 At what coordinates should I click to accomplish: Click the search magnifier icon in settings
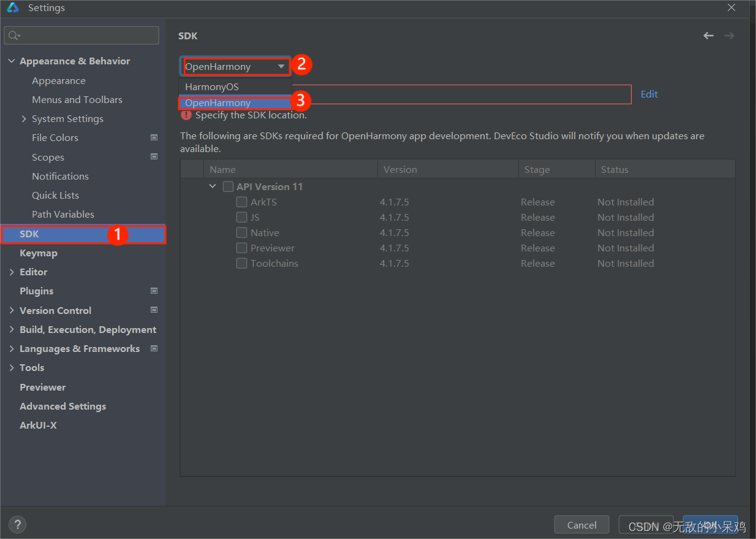(x=14, y=36)
